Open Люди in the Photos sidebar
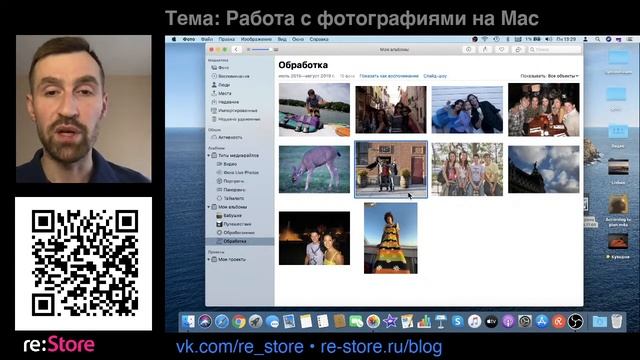Screen dimensions: 640x360 224,85
